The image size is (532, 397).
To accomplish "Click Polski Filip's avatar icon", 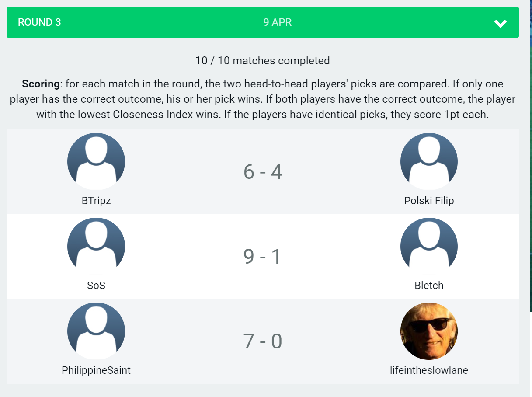I will click(429, 161).
